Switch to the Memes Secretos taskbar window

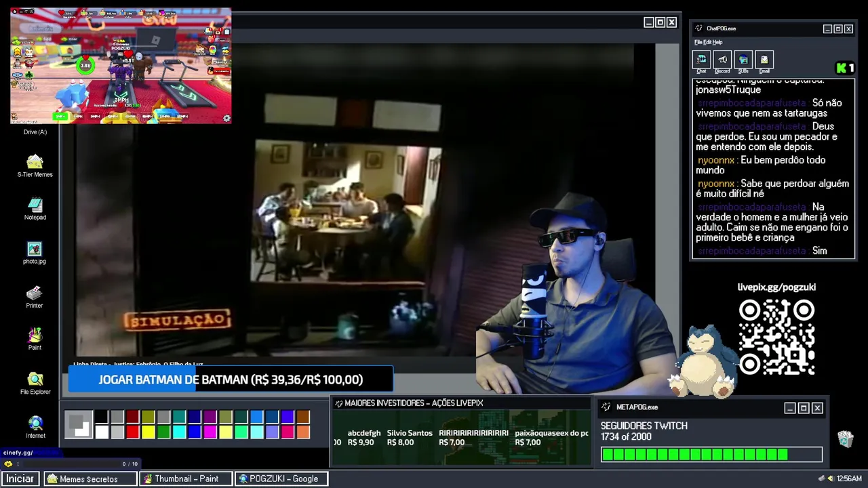tap(91, 479)
